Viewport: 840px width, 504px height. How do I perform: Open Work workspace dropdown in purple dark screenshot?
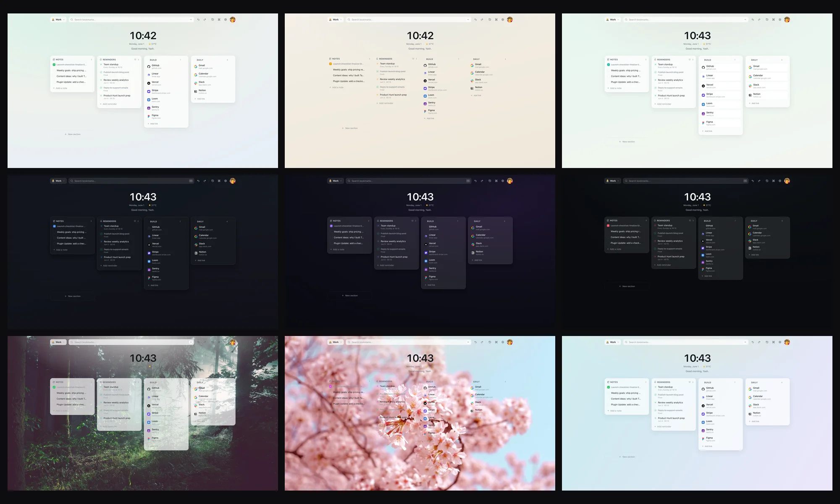coord(336,181)
